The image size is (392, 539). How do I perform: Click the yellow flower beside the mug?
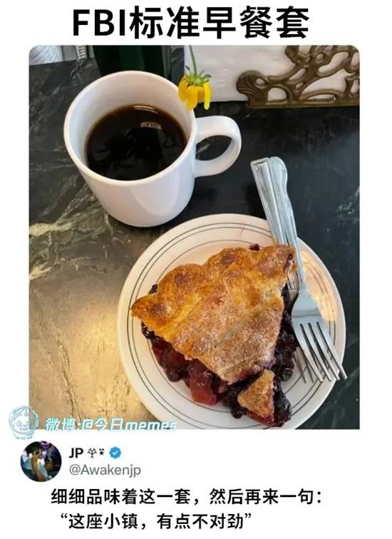pyautogui.click(x=195, y=89)
